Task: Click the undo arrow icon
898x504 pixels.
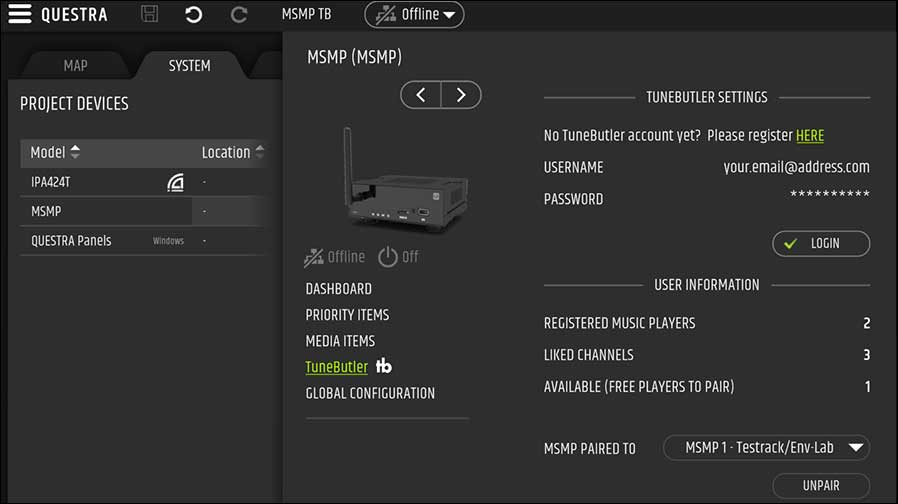Action: (194, 15)
